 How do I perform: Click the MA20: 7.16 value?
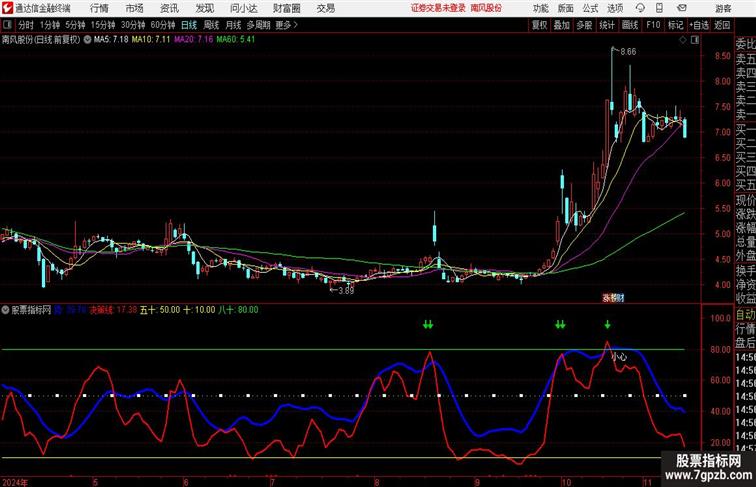193,40
